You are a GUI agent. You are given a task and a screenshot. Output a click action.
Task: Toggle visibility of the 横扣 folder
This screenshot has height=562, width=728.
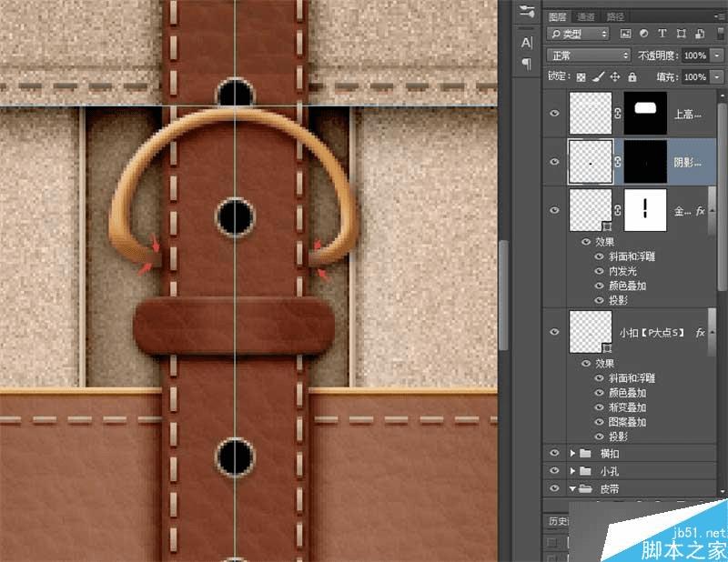point(554,452)
